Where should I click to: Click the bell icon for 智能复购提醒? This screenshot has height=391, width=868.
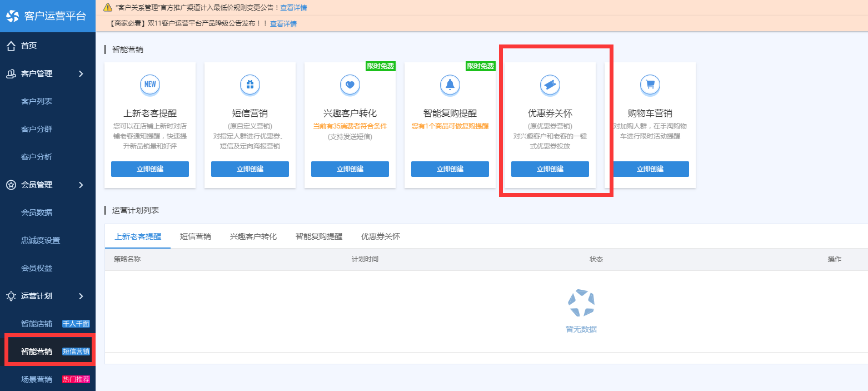point(450,85)
